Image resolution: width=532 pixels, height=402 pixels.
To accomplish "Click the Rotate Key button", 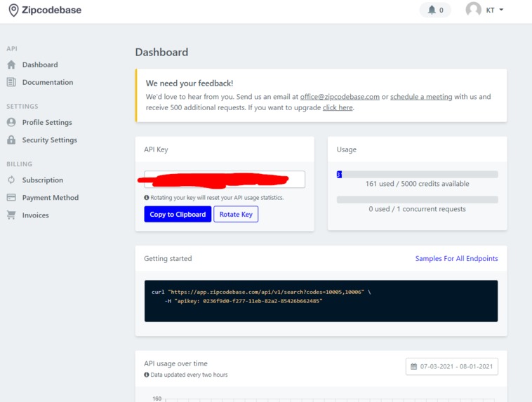I will click(x=236, y=215).
